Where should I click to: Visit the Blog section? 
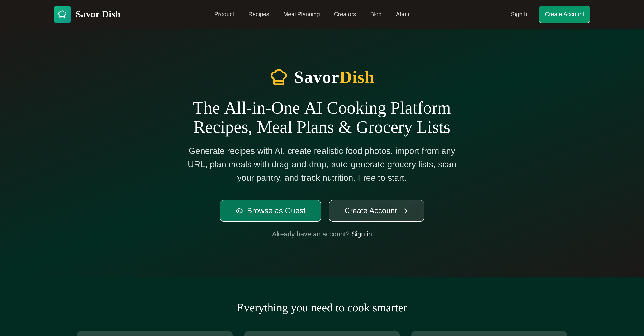point(376,14)
